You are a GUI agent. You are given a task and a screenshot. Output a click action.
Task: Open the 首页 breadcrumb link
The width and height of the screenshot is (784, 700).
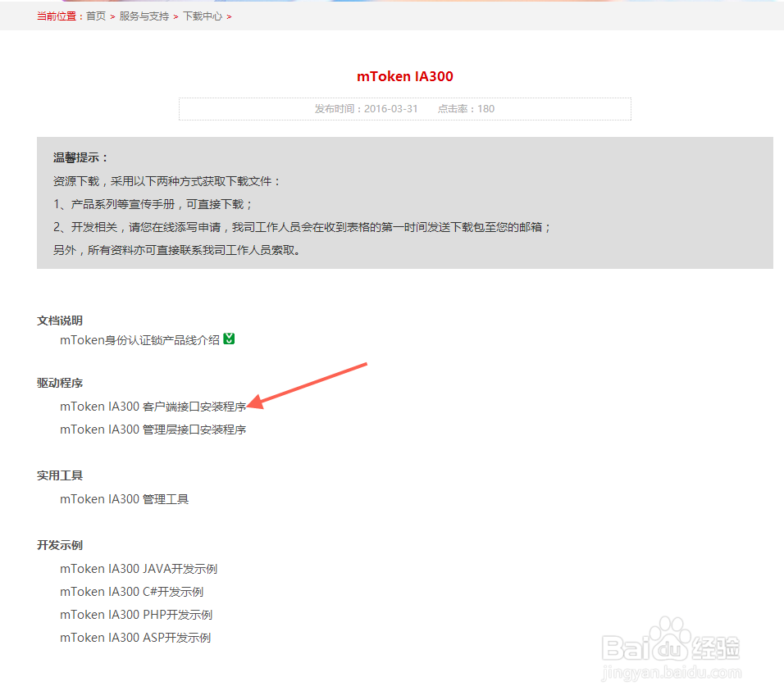tap(96, 16)
